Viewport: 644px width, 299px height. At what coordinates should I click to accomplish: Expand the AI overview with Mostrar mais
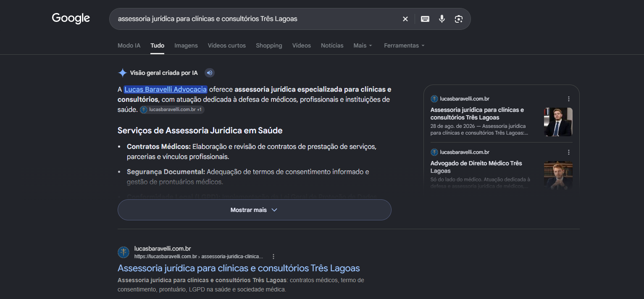pos(254,210)
